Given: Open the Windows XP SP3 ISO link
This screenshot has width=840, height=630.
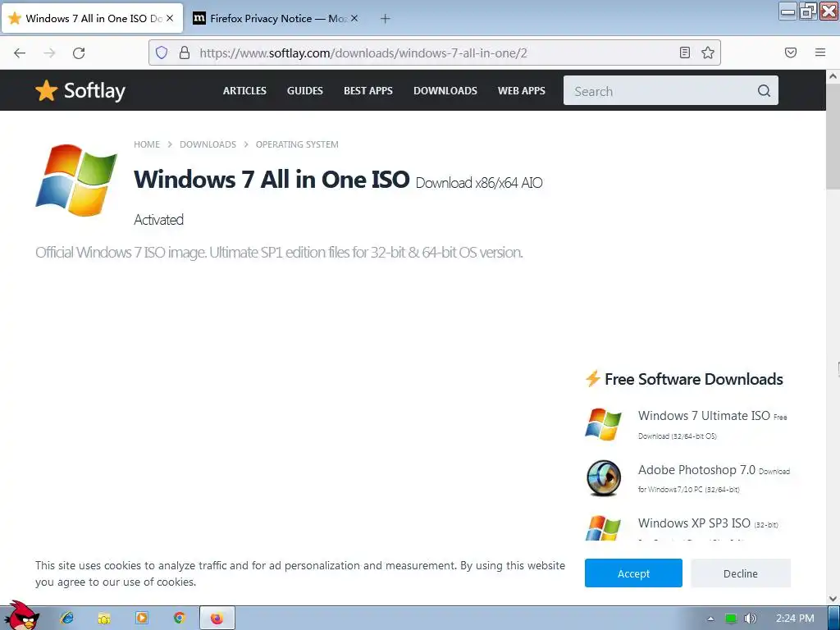Looking at the screenshot, I should click(694, 523).
